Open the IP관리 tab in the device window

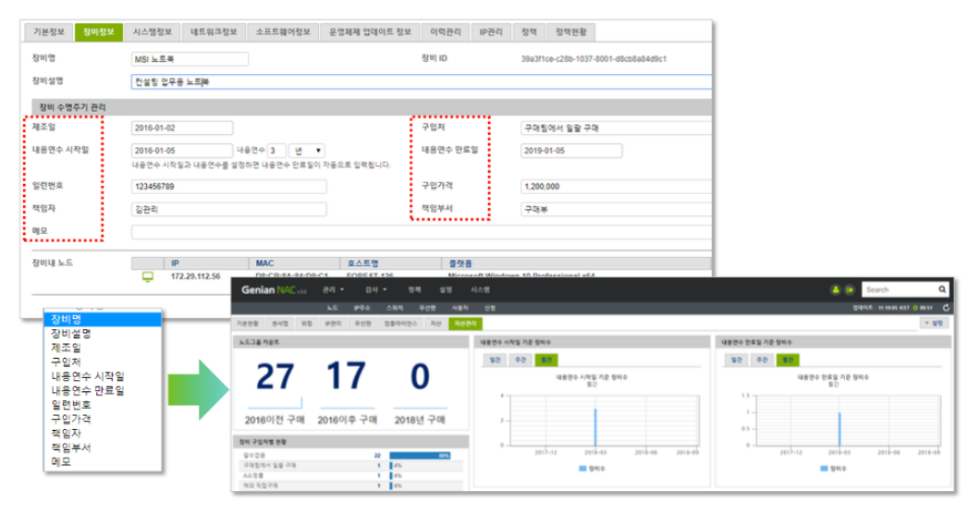[491, 31]
